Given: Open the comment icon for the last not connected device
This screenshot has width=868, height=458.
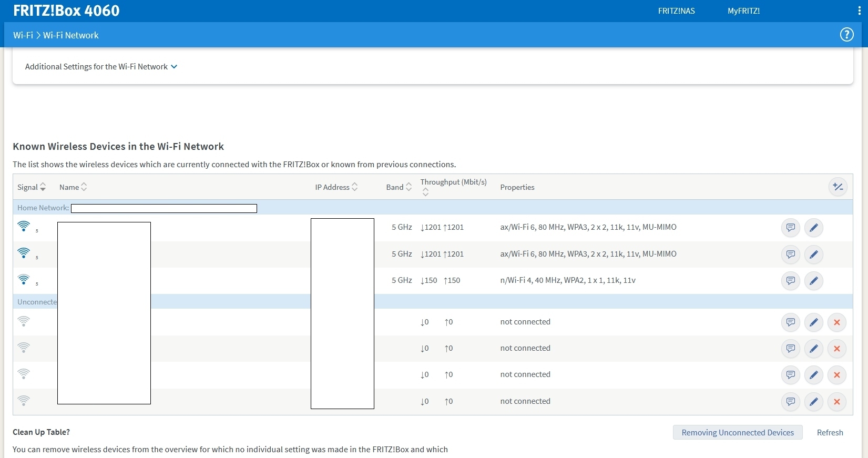Looking at the screenshot, I should coord(790,402).
